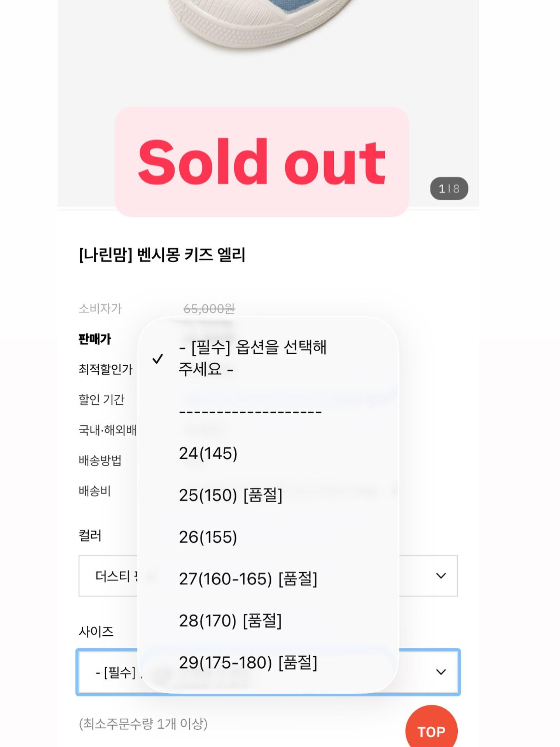This screenshot has height=747, width=560.
Task: Click the 사이즈 dropdown chevron arrow
Action: (x=441, y=672)
